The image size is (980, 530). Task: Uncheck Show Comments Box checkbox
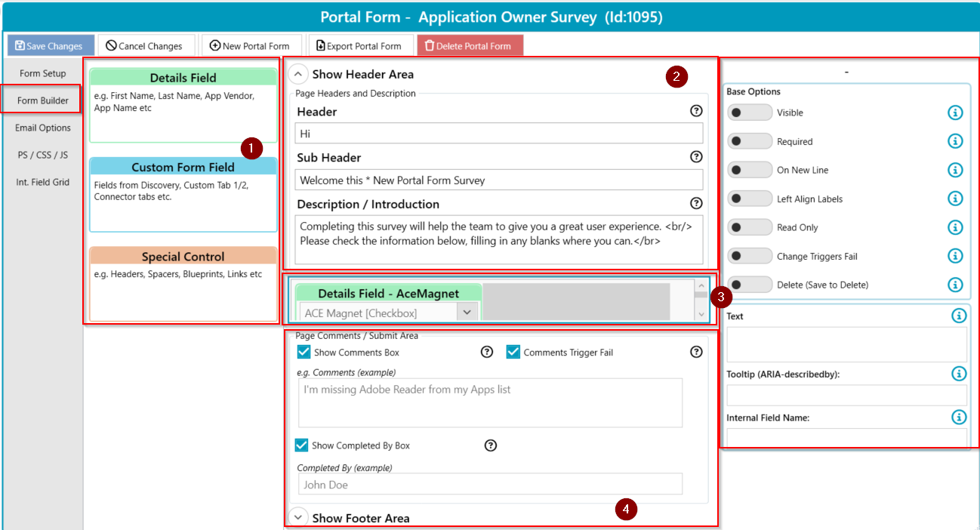click(x=304, y=352)
